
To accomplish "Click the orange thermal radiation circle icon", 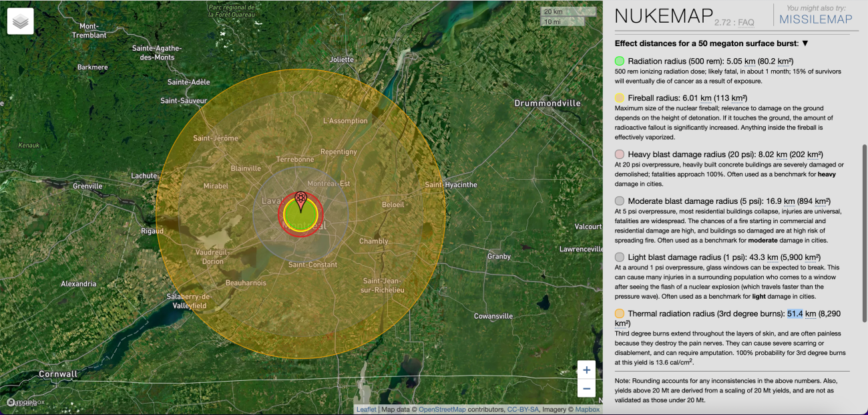I will pyautogui.click(x=620, y=313).
